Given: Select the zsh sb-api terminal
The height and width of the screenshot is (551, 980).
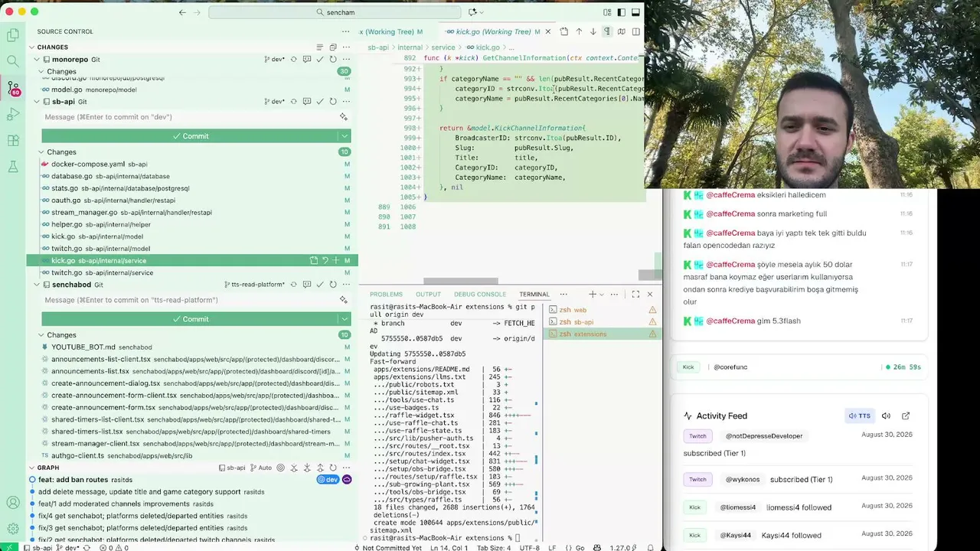Looking at the screenshot, I should 602,321.
